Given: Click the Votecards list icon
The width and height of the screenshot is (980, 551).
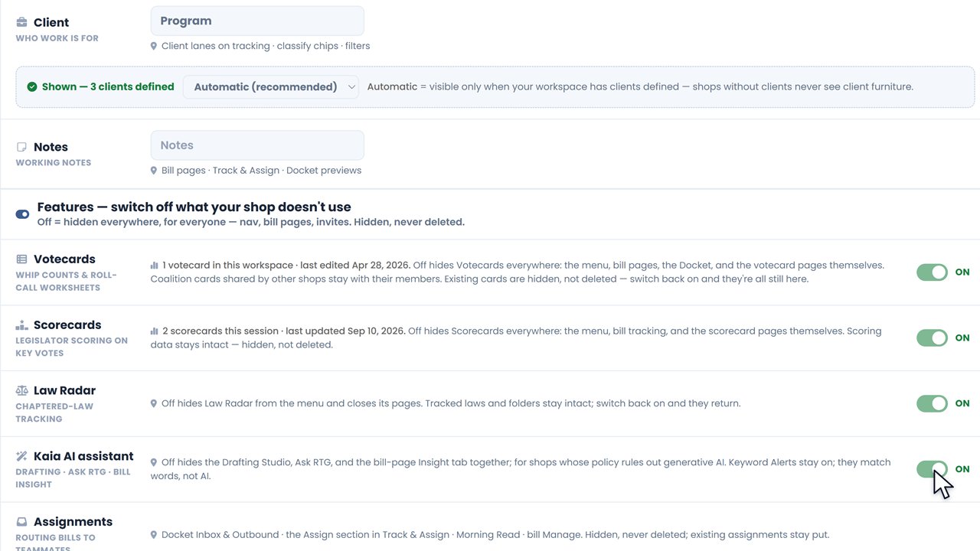Looking at the screenshot, I should 21,259.
